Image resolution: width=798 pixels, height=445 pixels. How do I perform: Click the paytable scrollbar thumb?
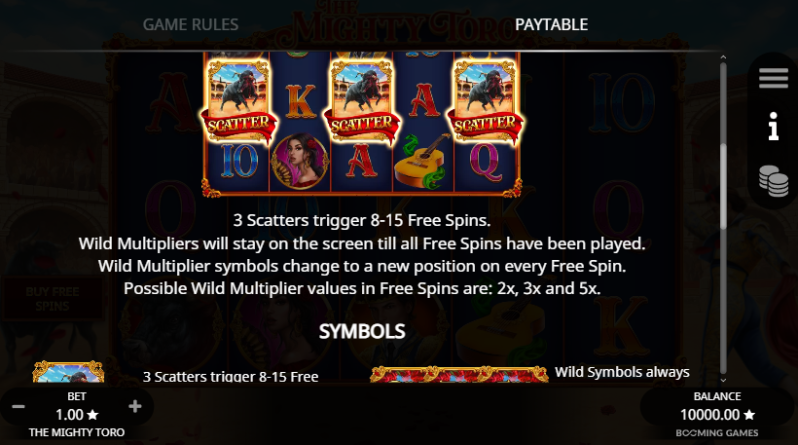pyautogui.click(x=723, y=186)
